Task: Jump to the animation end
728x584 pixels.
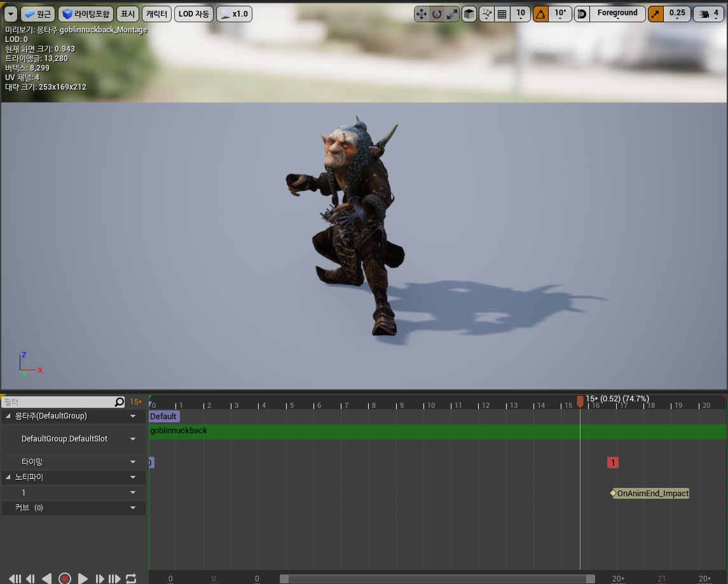Action: click(114, 578)
